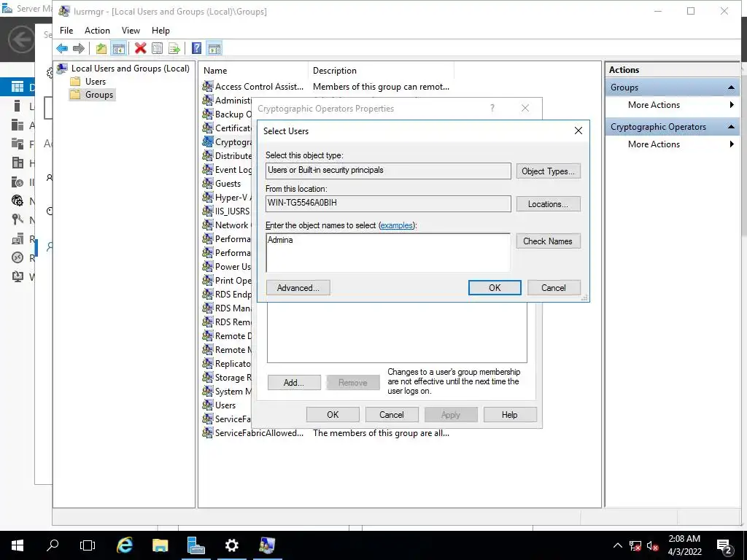Open Settings gear on taskbar
This screenshot has height=560, width=747.
tap(231, 545)
